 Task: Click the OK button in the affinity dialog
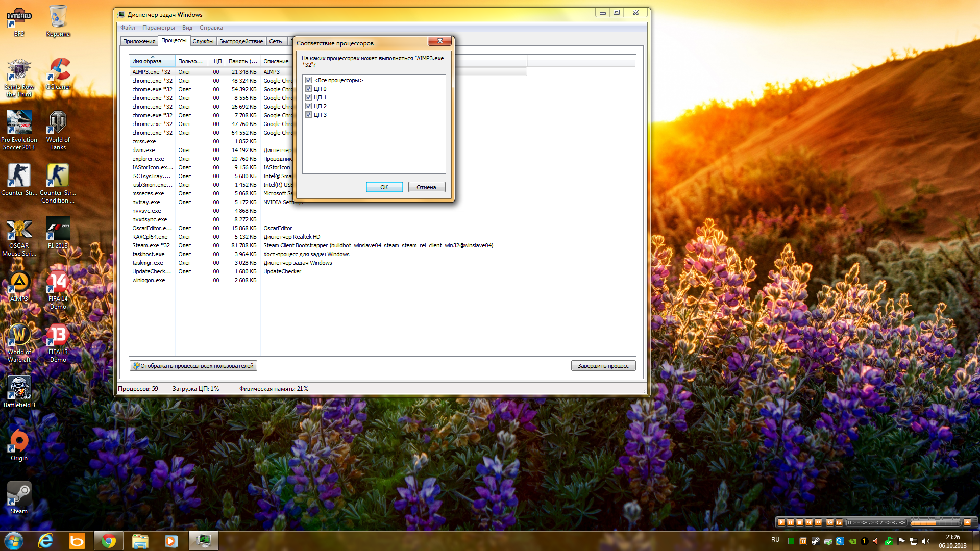(x=384, y=187)
